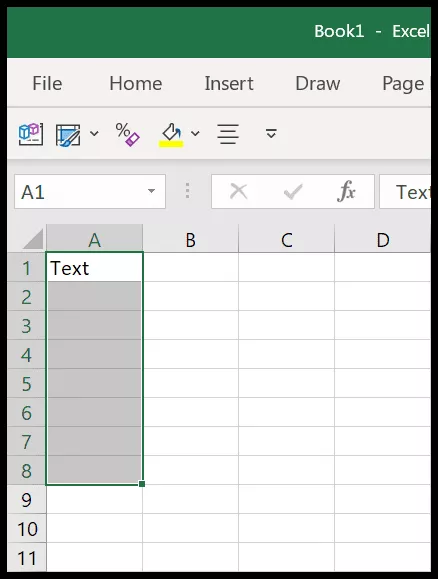
Task: Expand dropdown next to table brush icon
Action: 95,133
